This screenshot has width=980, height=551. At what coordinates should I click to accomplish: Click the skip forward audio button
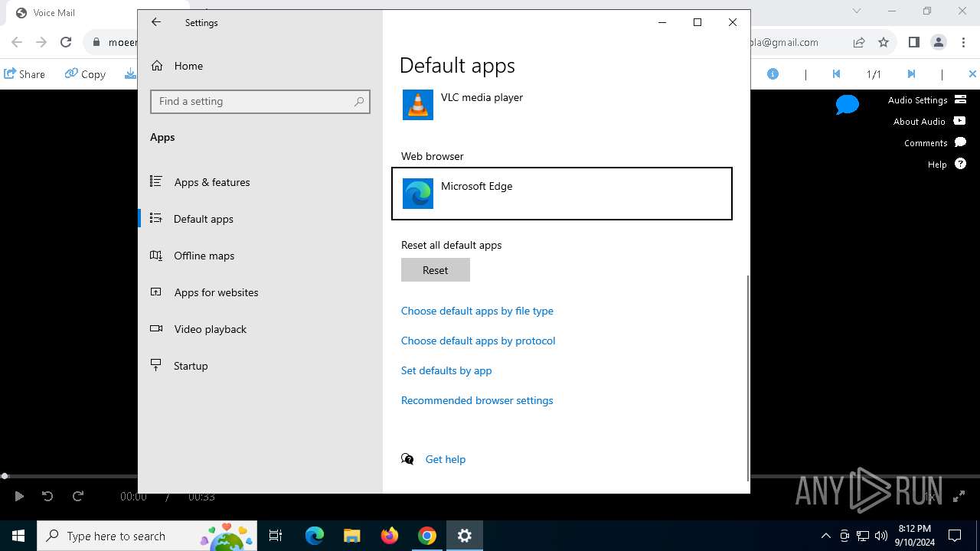(78, 497)
